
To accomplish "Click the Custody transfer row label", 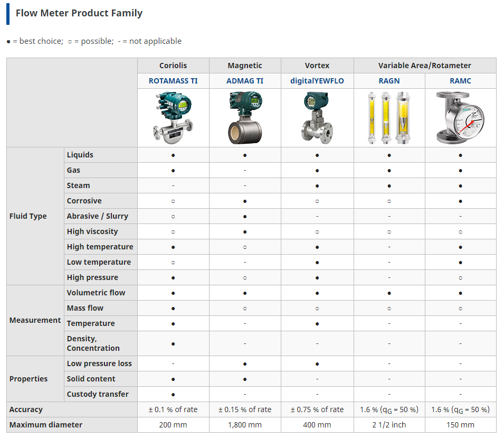I will 98,394.
